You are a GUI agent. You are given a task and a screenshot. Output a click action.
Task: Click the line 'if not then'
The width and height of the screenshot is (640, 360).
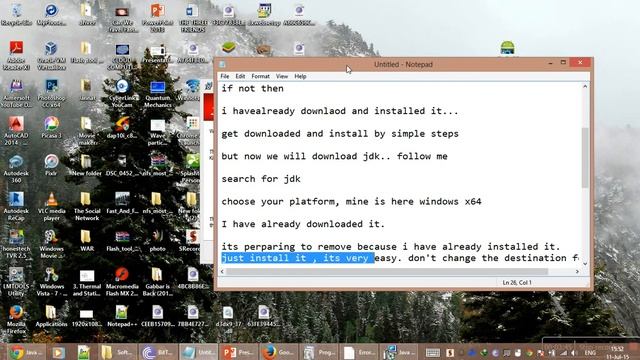[252, 89]
